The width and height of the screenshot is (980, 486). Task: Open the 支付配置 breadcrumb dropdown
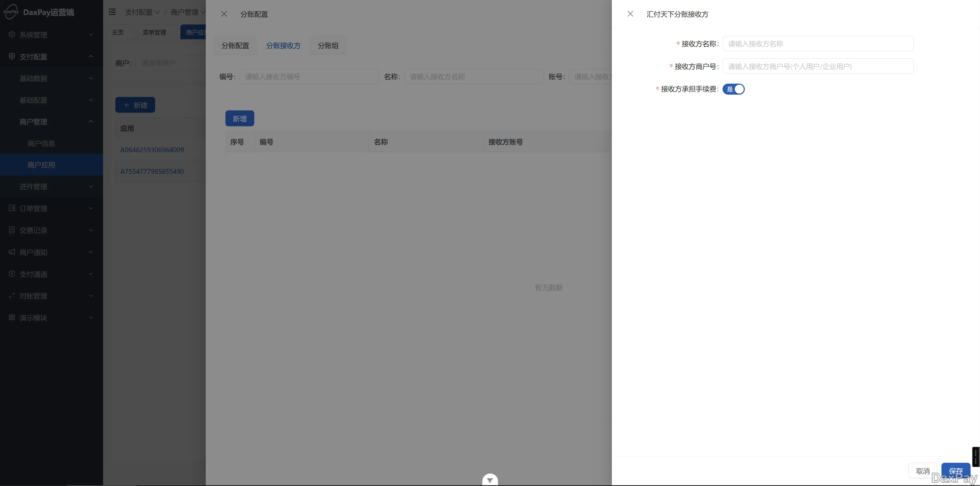(142, 12)
